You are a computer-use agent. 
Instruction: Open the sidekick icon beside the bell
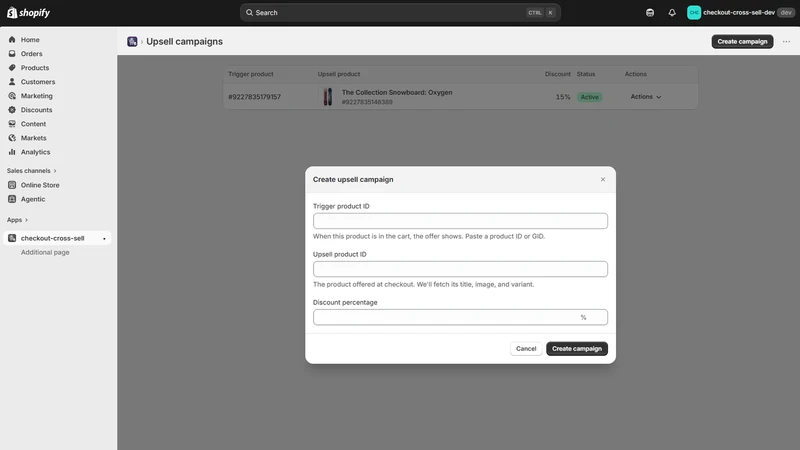[x=650, y=13]
